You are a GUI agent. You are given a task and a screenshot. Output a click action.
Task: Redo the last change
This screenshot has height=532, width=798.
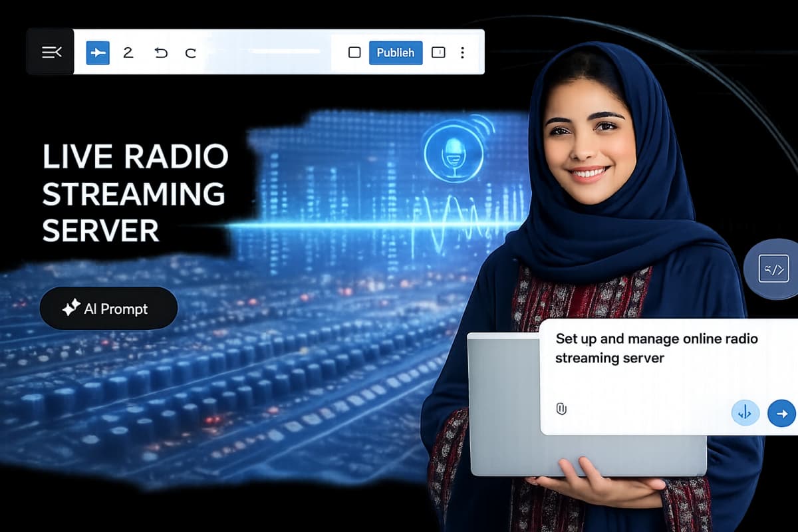(x=191, y=53)
